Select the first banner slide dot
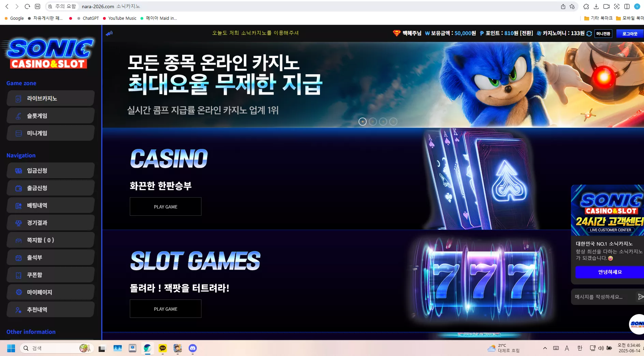The image size is (644, 356). 363,122
